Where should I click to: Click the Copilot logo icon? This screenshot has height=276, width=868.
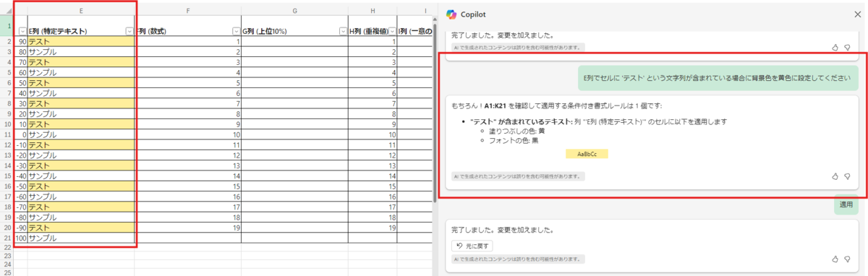point(451,14)
